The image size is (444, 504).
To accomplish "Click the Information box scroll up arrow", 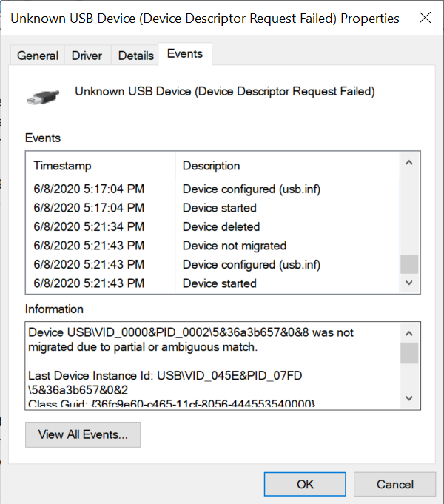I will (x=409, y=333).
